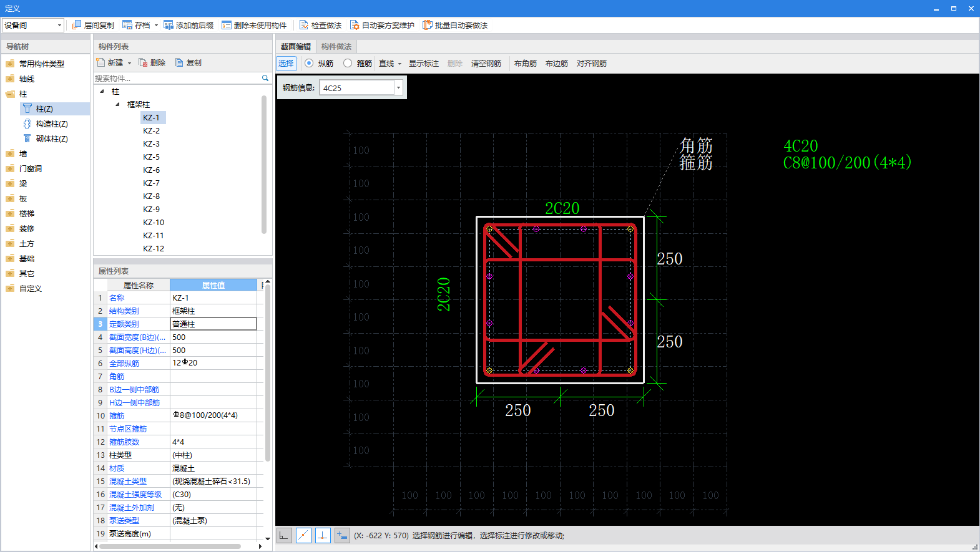Select the 纵筋 radio button
Image resolution: width=980 pixels, height=552 pixels.
click(309, 63)
